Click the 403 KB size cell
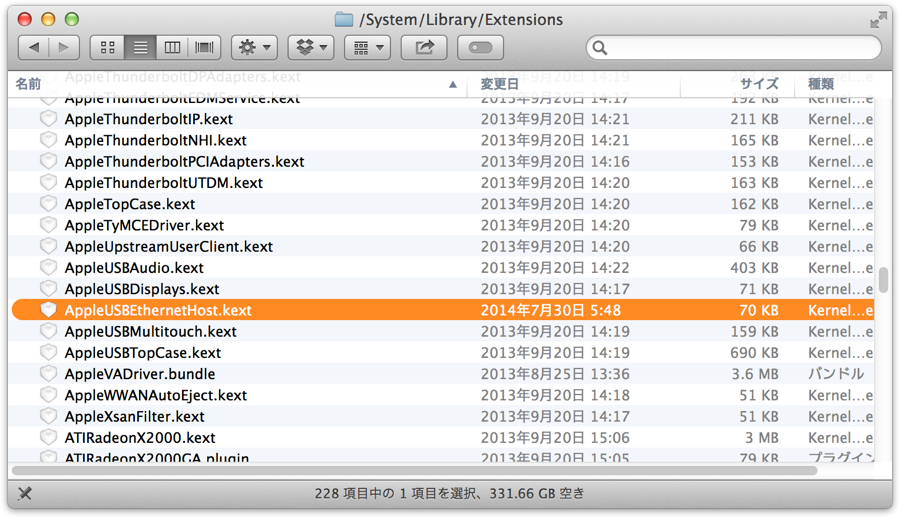This screenshot has width=900, height=518. point(754,268)
